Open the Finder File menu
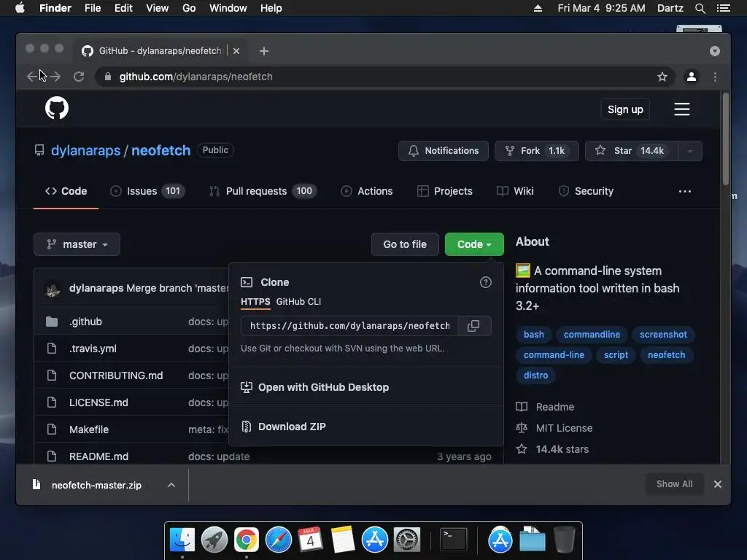Image resolution: width=747 pixels, height=560 pixels. tap(93, 8)
